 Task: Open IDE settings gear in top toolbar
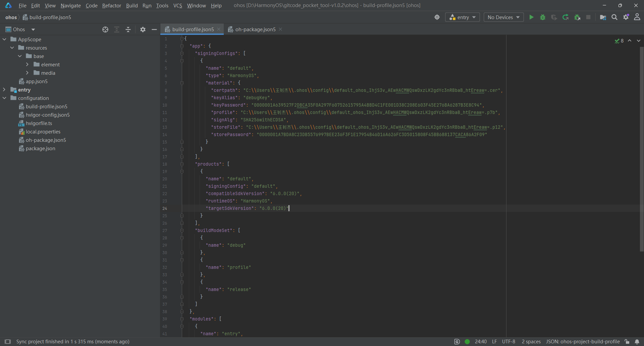click(626, 17)
